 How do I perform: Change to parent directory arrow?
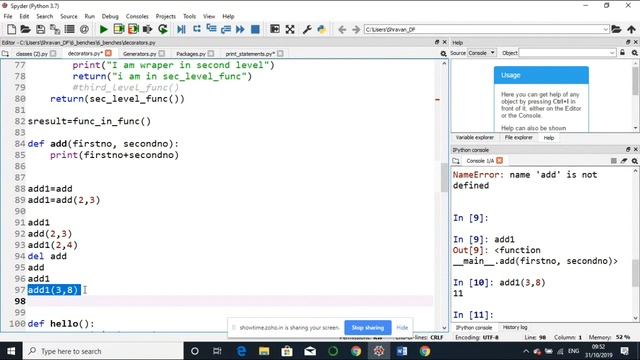[x=631, y=29]
